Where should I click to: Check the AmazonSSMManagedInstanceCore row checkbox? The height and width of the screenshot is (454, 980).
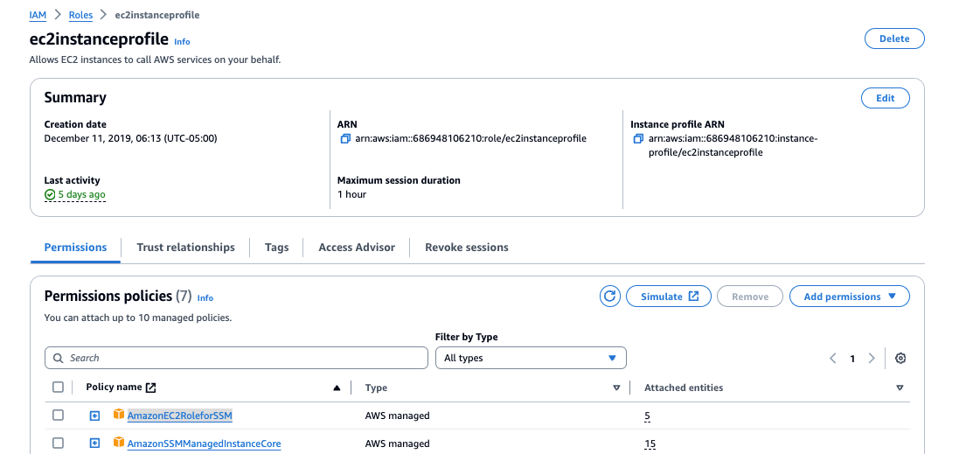58,444
